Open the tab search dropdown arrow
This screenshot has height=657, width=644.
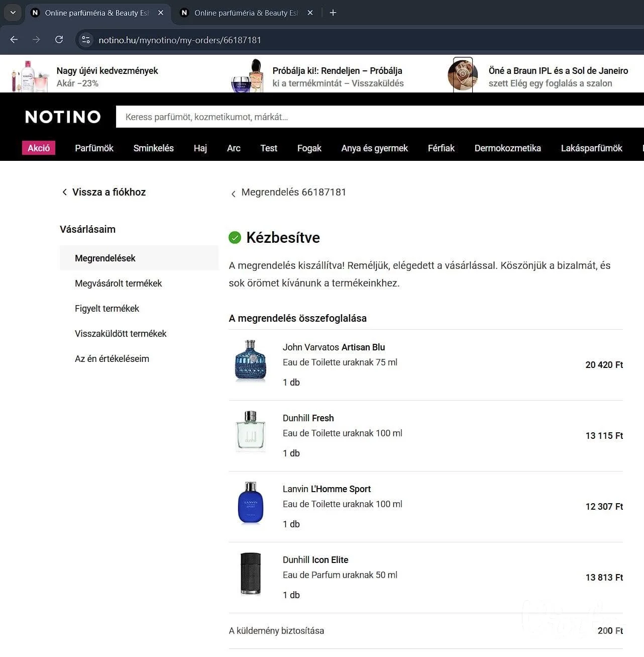coord(13,13)
